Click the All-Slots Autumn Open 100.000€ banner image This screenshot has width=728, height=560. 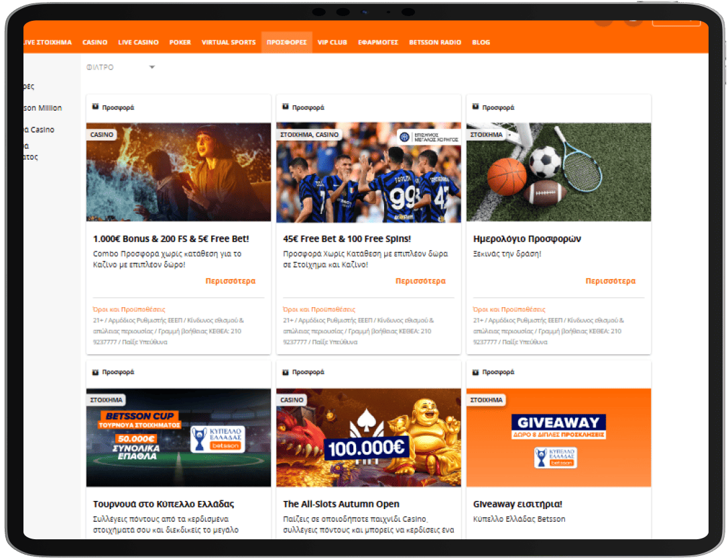point(368,437)
